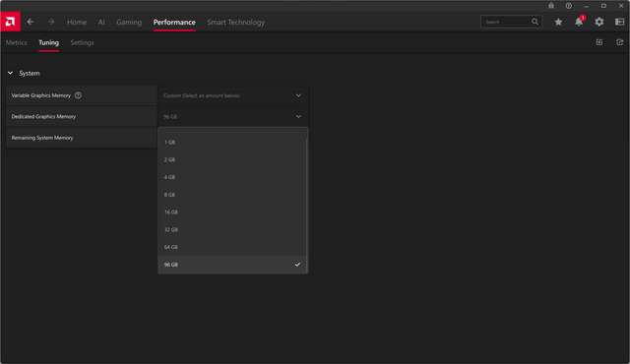Choose 64 GB from the list
Viewport: 630px width, 364px height.
232,247
